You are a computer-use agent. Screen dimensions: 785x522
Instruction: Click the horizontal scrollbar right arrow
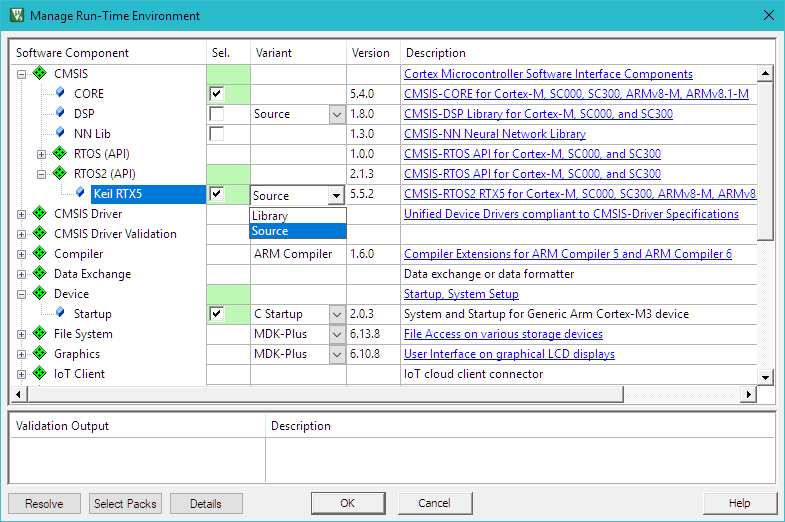coord(748,394)
